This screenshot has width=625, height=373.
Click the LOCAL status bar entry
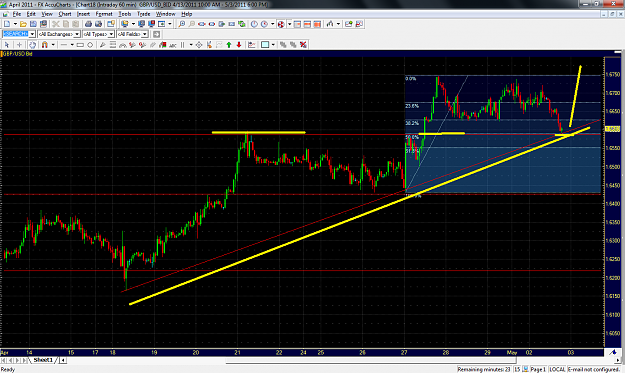pyautogui.click(x=557, y=369)
